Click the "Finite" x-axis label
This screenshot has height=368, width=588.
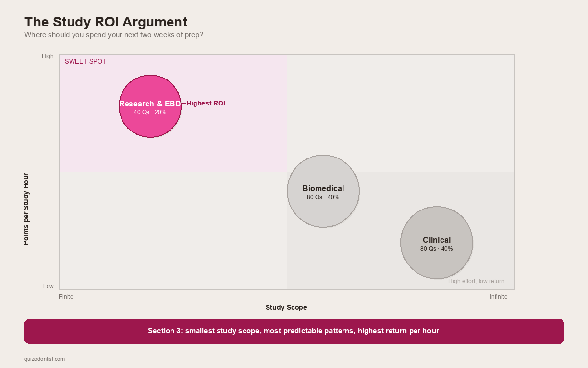point(66,297)
